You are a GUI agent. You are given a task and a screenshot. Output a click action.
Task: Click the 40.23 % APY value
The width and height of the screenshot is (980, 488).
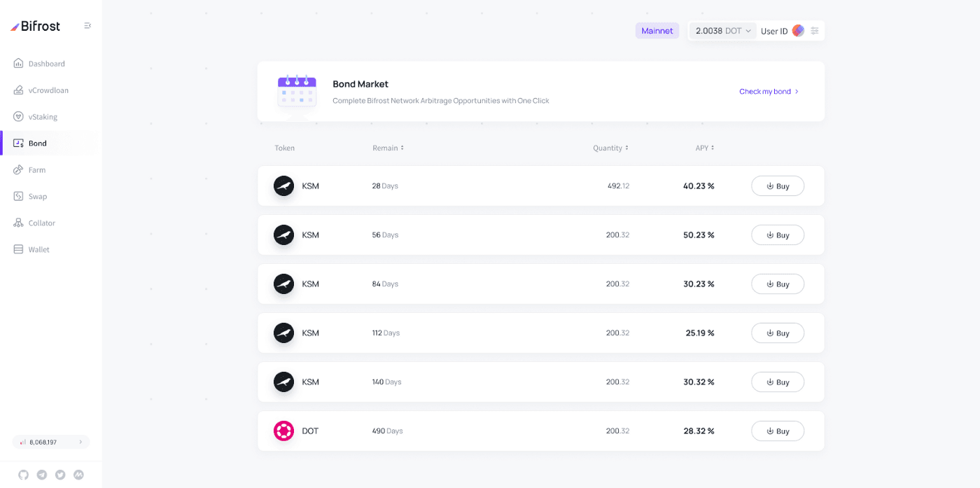pyautogui.click(x=699, y=186)
